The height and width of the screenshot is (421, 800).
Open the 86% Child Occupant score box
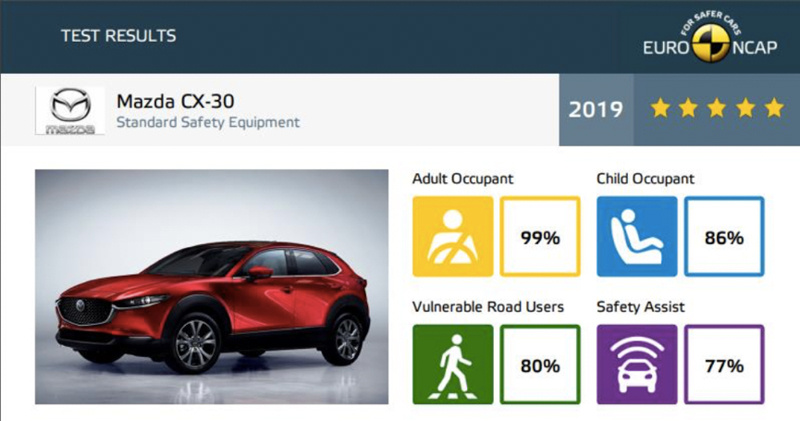tap(724, 236)
